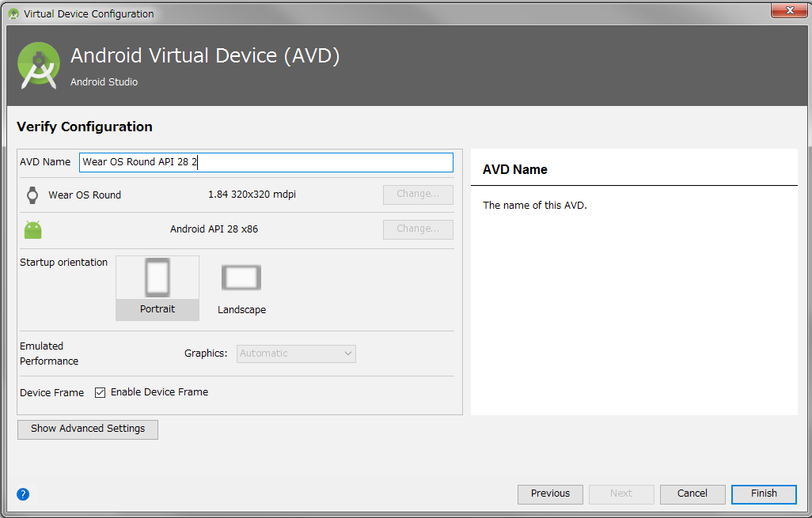This screenshot has height=518, width=812.
Task: Click the Wear OS Round device name
Action: point(85,195)
